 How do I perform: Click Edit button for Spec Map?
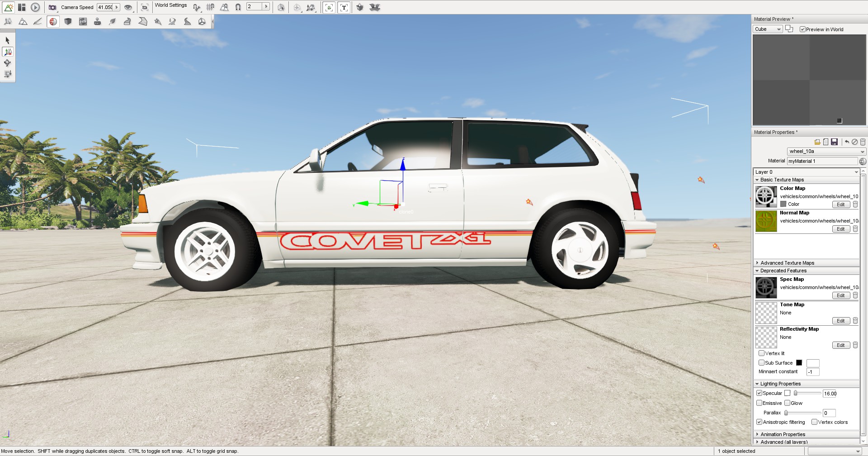tap(841, 295)
